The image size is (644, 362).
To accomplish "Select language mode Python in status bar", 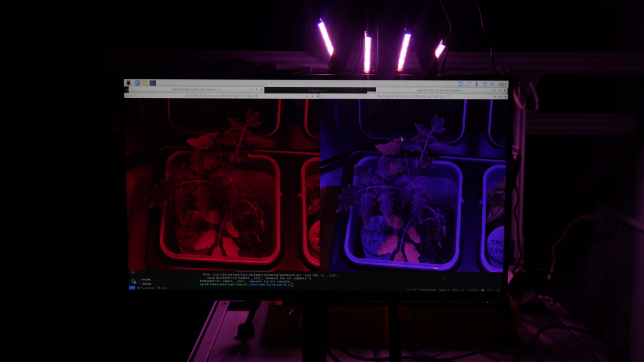I will pyautogui.click(x=473, y=290).
